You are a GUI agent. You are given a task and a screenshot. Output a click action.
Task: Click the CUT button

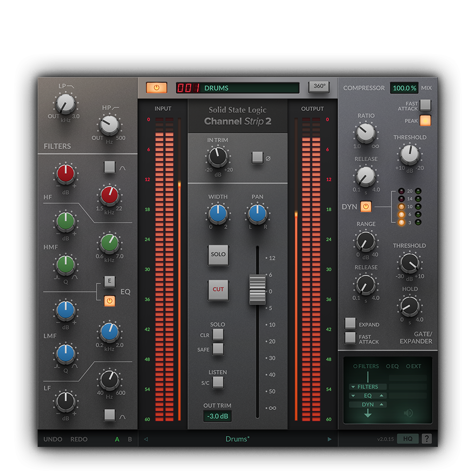click(218, 289)
